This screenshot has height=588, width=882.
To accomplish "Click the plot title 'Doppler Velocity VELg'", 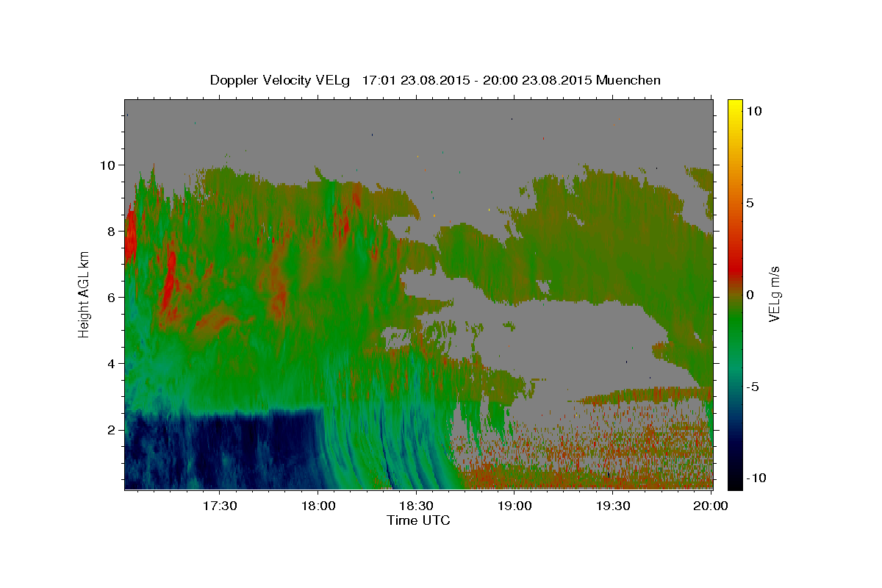I will click(281, 80).
